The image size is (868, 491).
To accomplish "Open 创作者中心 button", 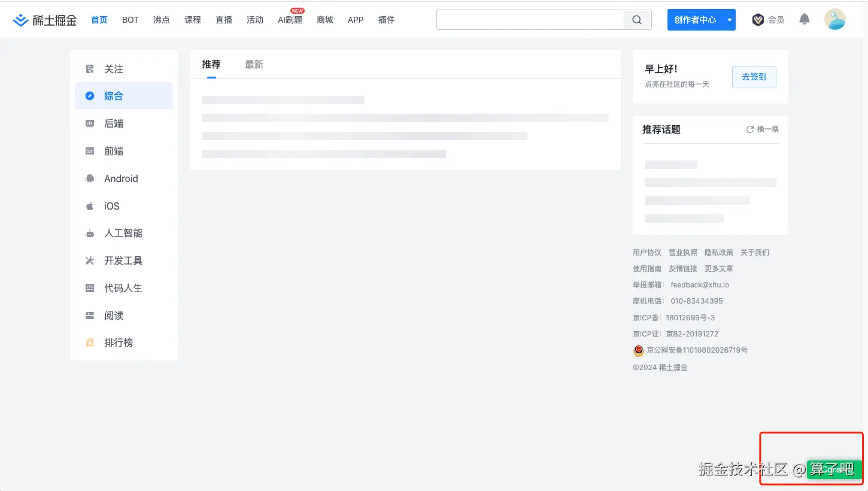I will point(695,20).
